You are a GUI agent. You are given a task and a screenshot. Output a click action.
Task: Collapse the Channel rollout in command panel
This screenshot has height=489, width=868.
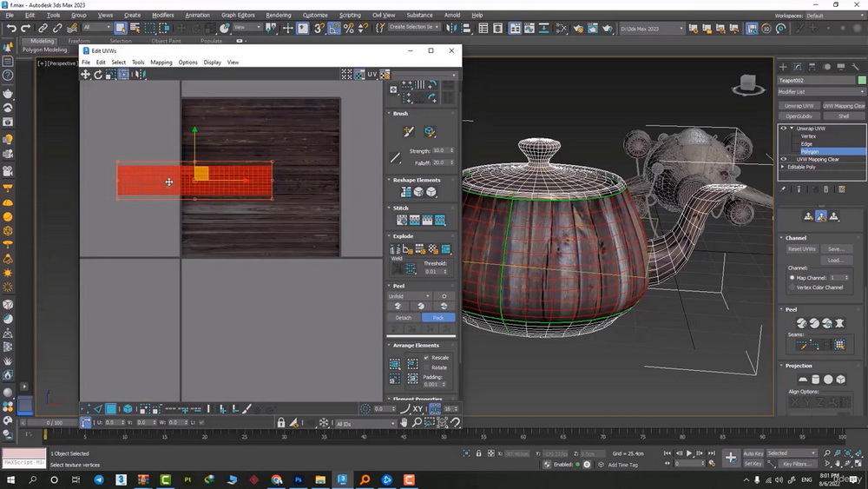click(x=782, y=238)
